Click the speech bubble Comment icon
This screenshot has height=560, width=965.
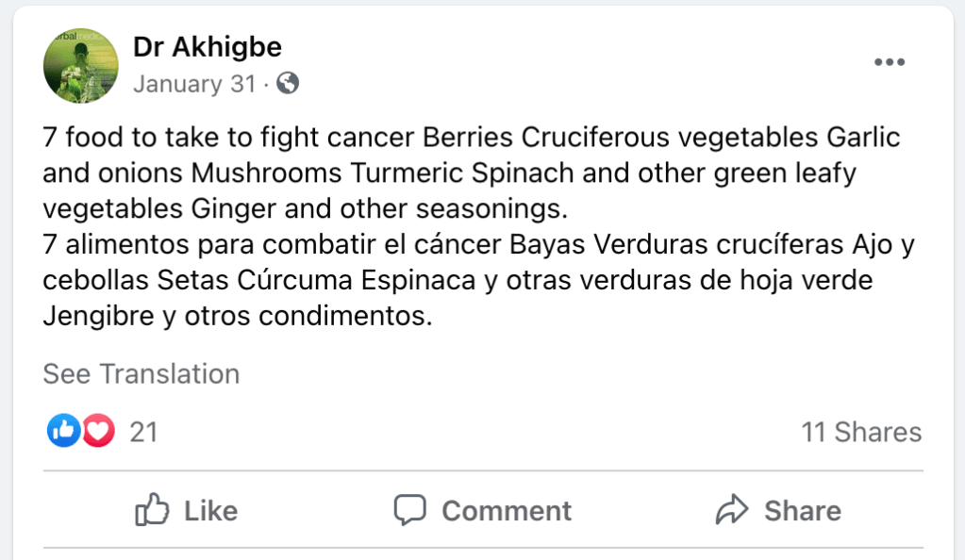[x=410, y=511]
